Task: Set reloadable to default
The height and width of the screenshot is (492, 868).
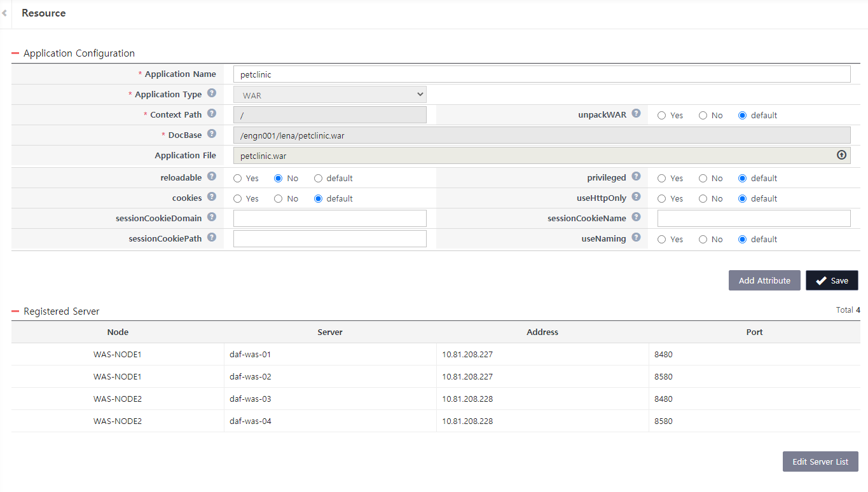Action: coord(318,178)
